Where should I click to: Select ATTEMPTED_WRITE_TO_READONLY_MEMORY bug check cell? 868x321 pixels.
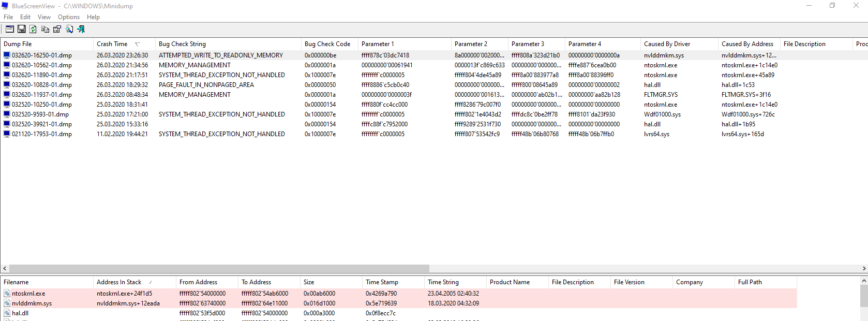click(x=221, y=55)
